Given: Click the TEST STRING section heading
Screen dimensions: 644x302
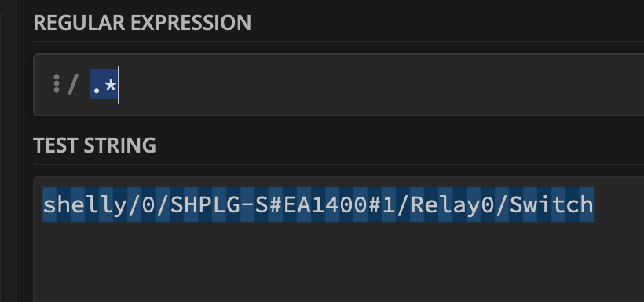Looking at the screenshot, I should click(94, 145).
